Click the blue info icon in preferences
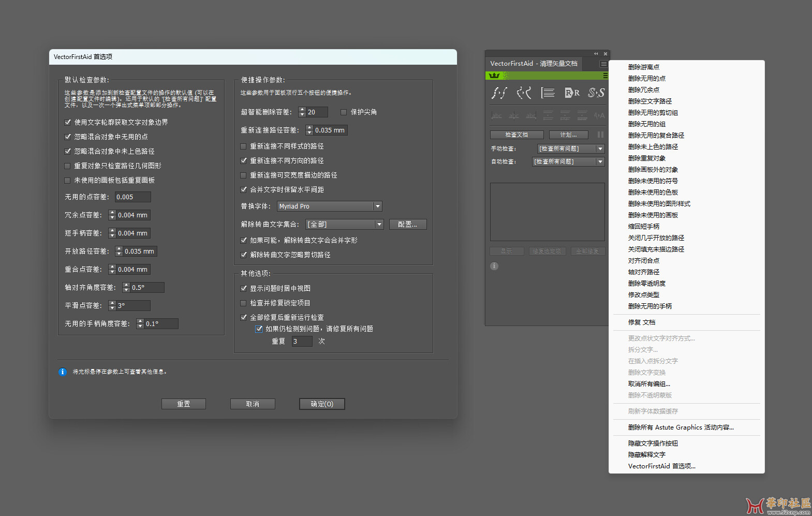The width and height of the screenshot is (812, 516). 63,372
